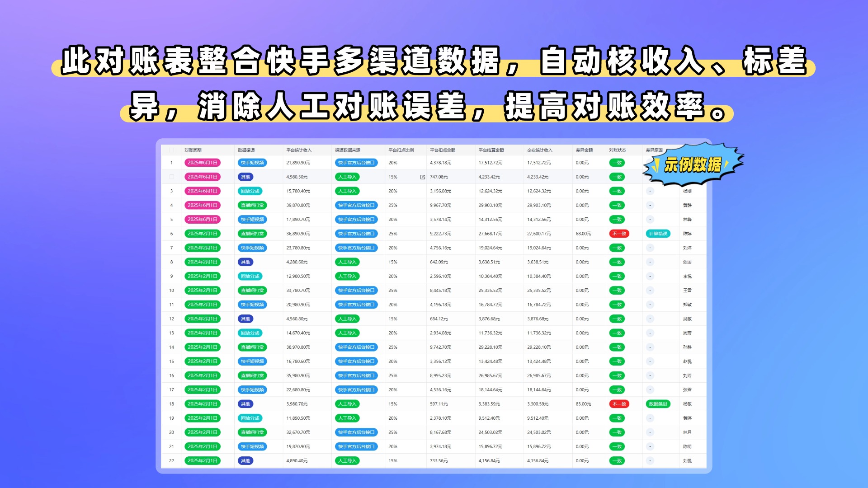Screen dimensions: 868x488
Task: Select the 快手短视频 channel tag in row 1
Action: (252, 163)
